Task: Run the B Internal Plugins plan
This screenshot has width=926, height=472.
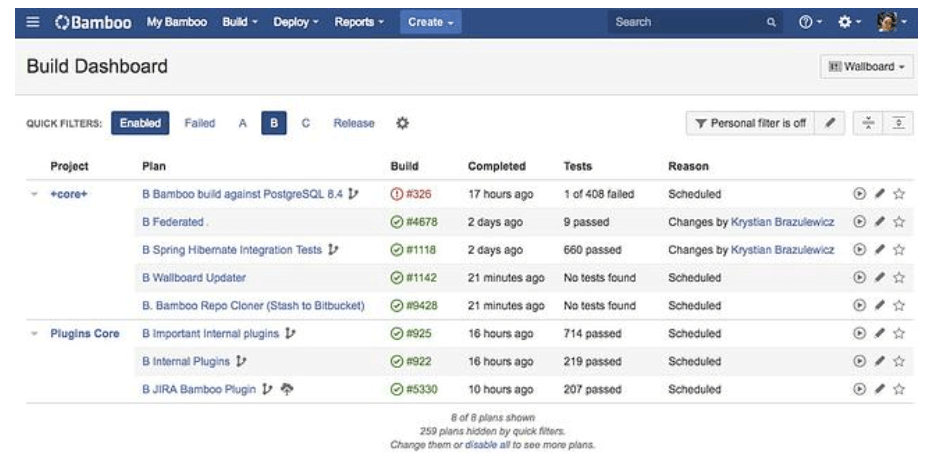Action: click(859, 361)
